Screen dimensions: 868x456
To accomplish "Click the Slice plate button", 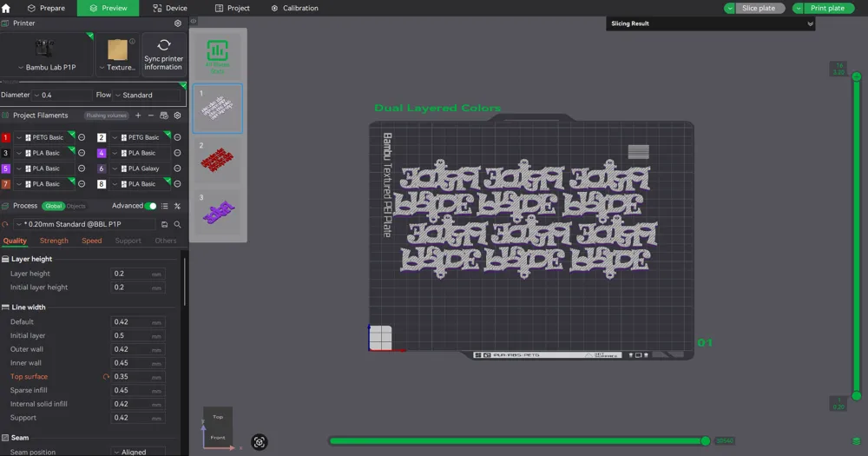I will coord(759,9).
